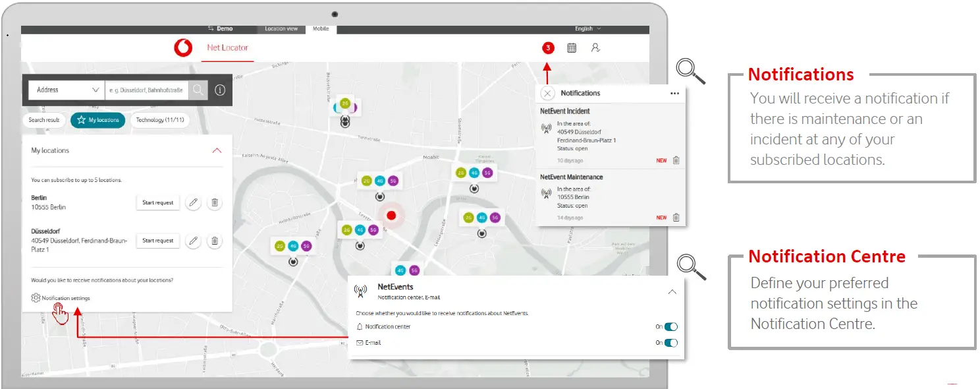Select the Technology (11/11) tab
Image resolution: width=980 pixels, height=389 pixels.
click(x=160, y=120)
